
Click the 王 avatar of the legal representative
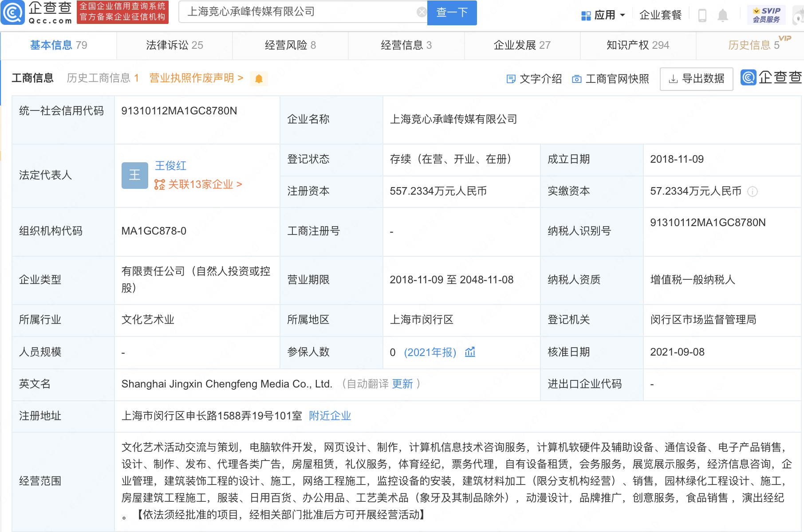[x=135, y=176]
